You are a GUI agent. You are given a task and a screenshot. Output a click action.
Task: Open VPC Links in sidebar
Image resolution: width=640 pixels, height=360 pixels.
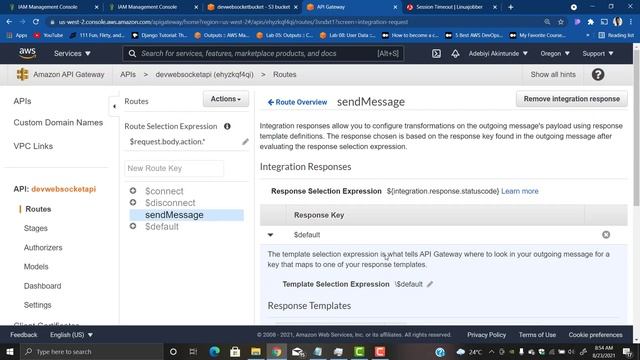click(x=33, y=146)
